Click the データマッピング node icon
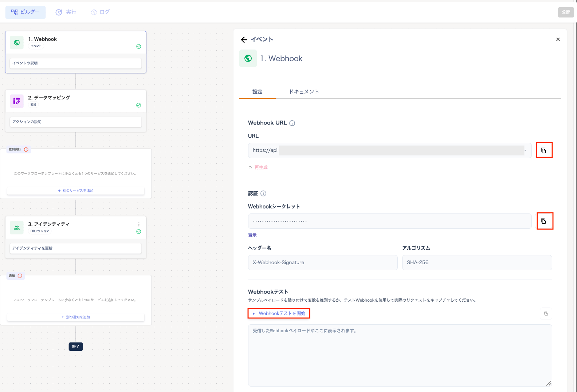Screen dimensions: 577x392 (x=17, y=101)
